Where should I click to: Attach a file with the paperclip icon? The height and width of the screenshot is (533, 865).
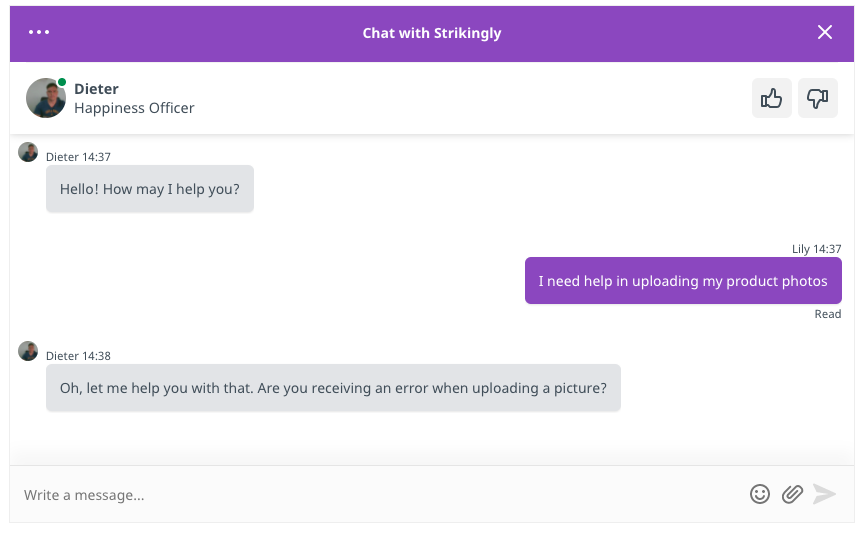pos(792,494)
